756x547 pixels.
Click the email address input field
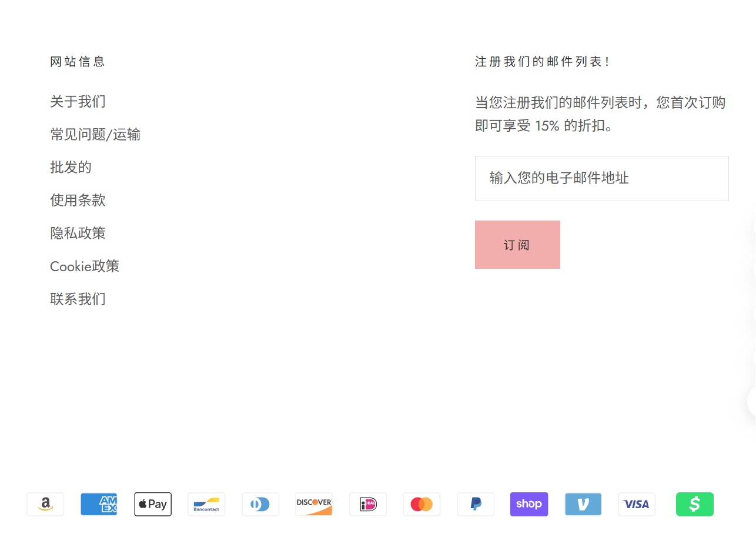[x=601, y=178]
